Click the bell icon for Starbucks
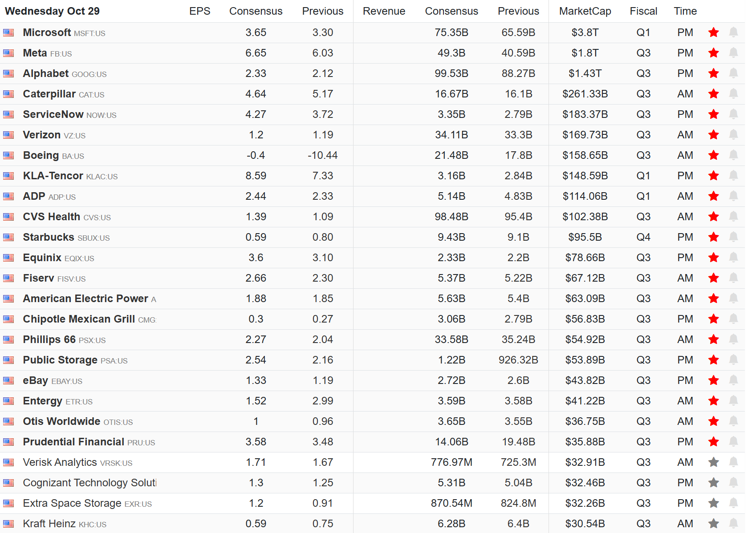This screenshot has width=756, height=533. (733, 237)
